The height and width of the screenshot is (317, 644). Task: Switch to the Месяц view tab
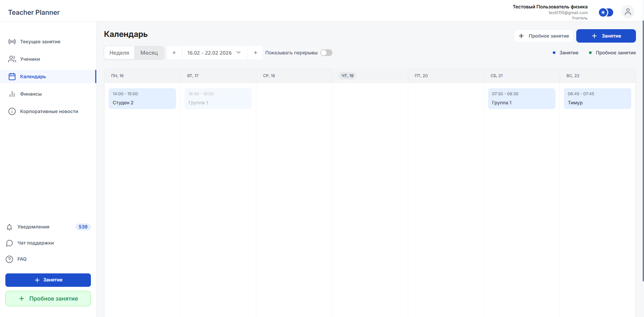[x=149, y=53]
